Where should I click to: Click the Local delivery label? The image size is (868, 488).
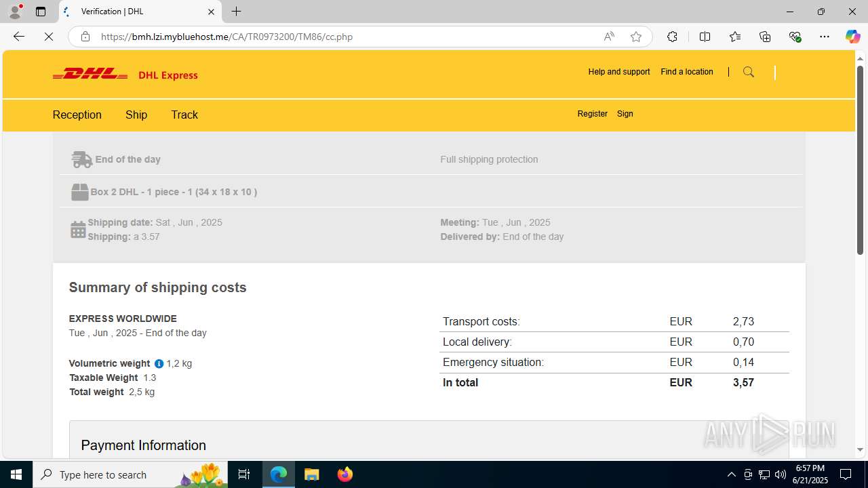point(477,342)
